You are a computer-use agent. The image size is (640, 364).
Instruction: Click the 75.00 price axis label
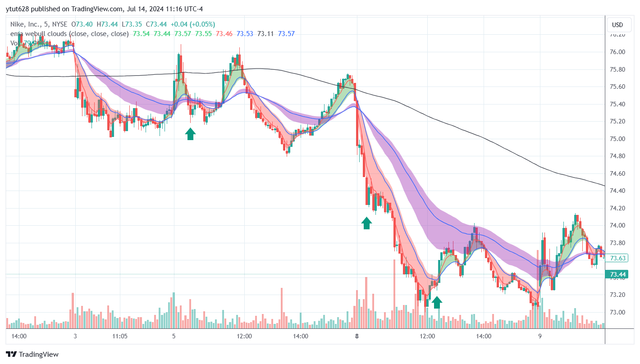(617, 139)
